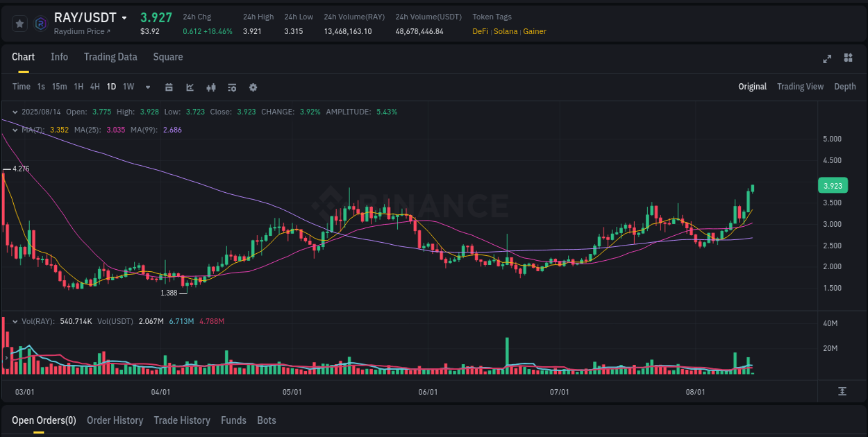Open the Order History tab
Image resolution: width=868 pixels, height=437 pixels.
coord(115,420)
